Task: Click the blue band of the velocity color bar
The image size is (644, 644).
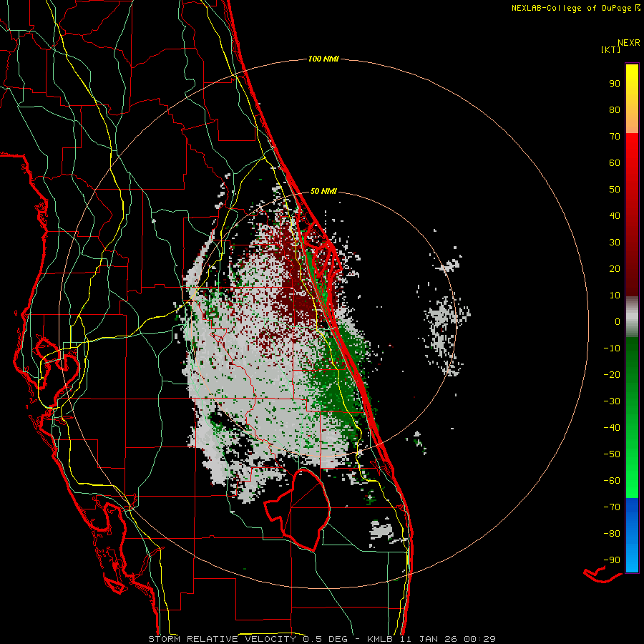Action: coord(632,535)
